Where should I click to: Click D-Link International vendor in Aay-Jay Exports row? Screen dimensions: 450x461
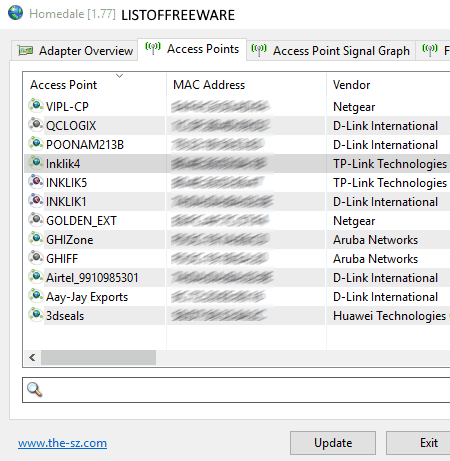[385, 297]
